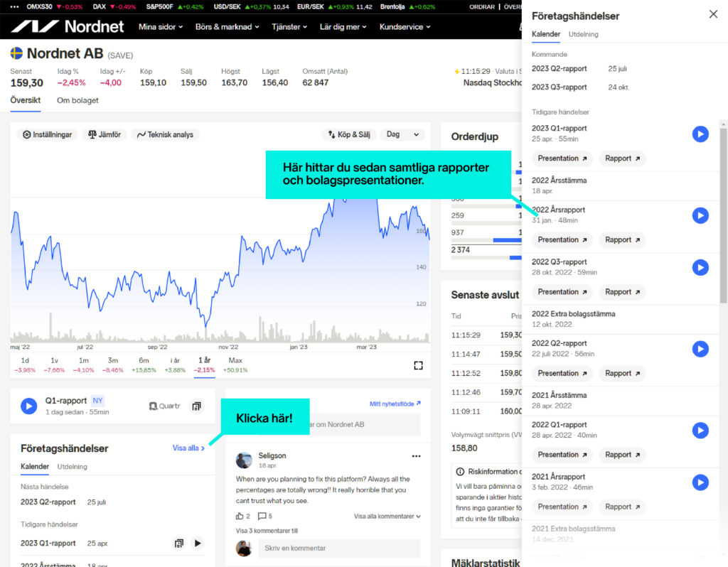Select the 3m chart period

113,365
